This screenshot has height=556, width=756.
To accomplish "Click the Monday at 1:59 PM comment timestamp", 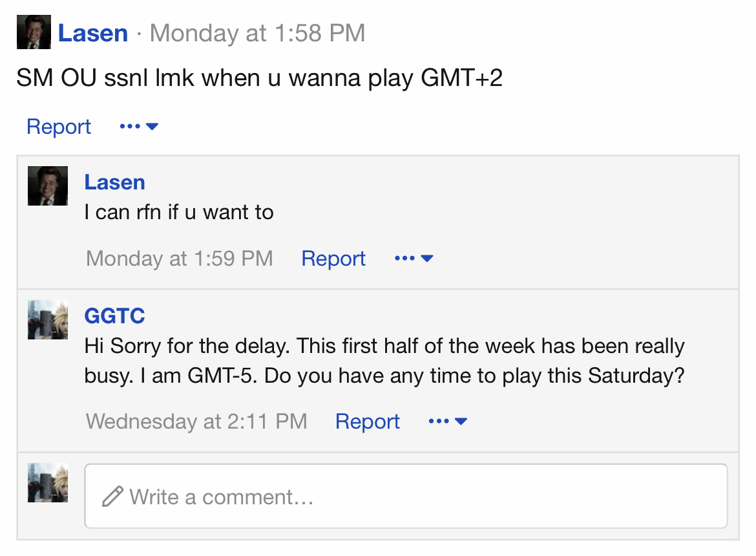I will pyautogui.click(x=179, y=259).
